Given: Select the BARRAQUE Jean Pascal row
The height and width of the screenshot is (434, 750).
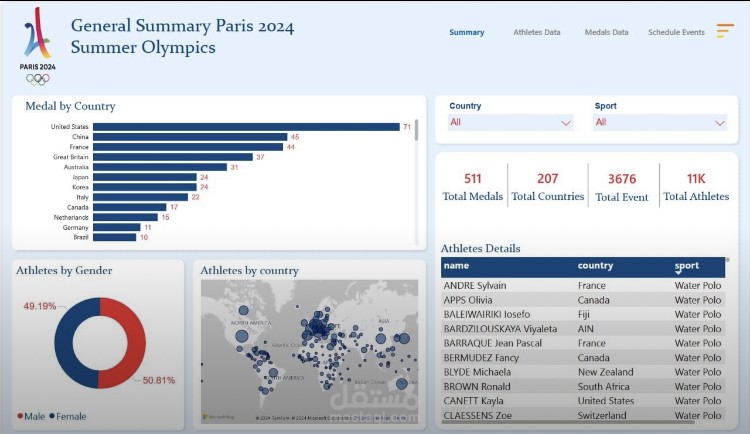Looking at the screenshot, I should pos(583,343).
